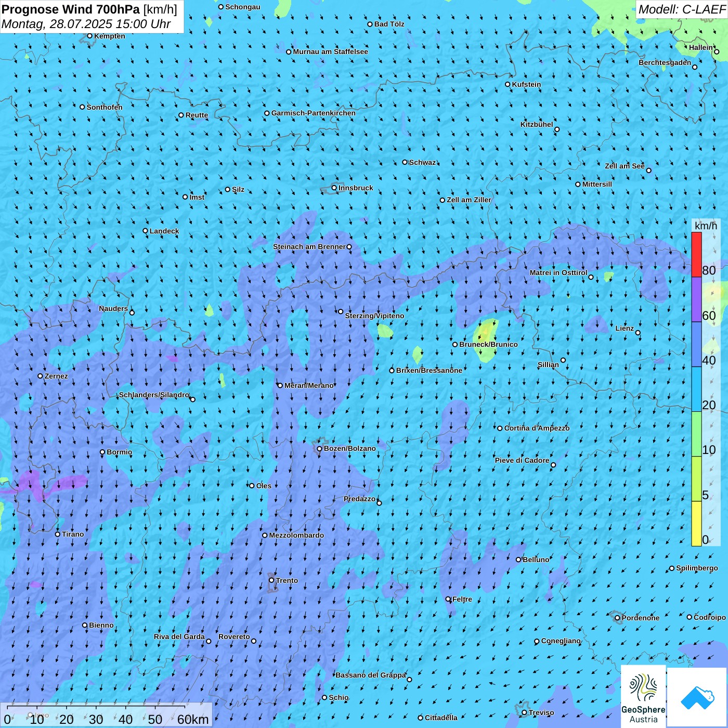Click the Kufstein location marker
The image size is (728, 728).
pyautogui.click(x=508, y=84)
